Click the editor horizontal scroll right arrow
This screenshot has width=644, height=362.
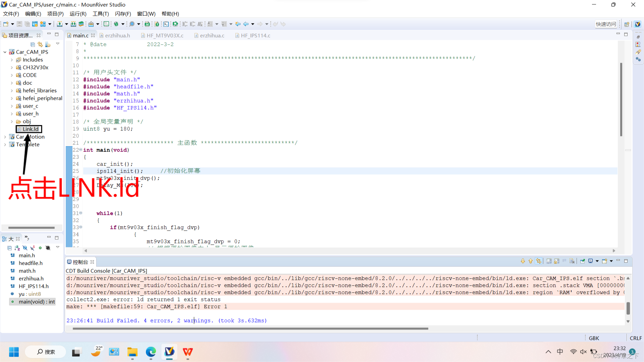[614, 251]
